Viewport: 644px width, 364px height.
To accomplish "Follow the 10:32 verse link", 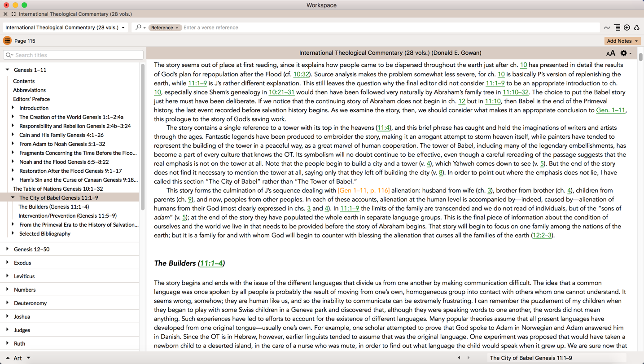I will click(x=301, y=75).
